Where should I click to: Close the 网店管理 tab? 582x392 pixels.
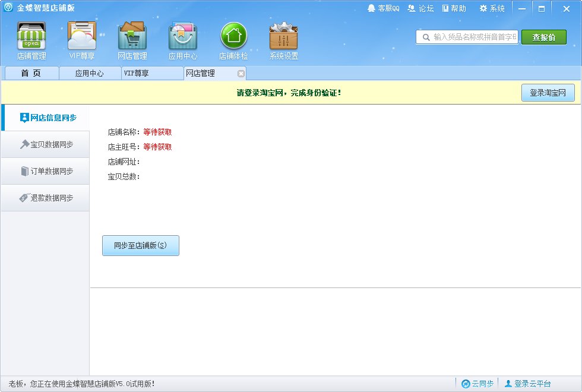pos(240,73)
